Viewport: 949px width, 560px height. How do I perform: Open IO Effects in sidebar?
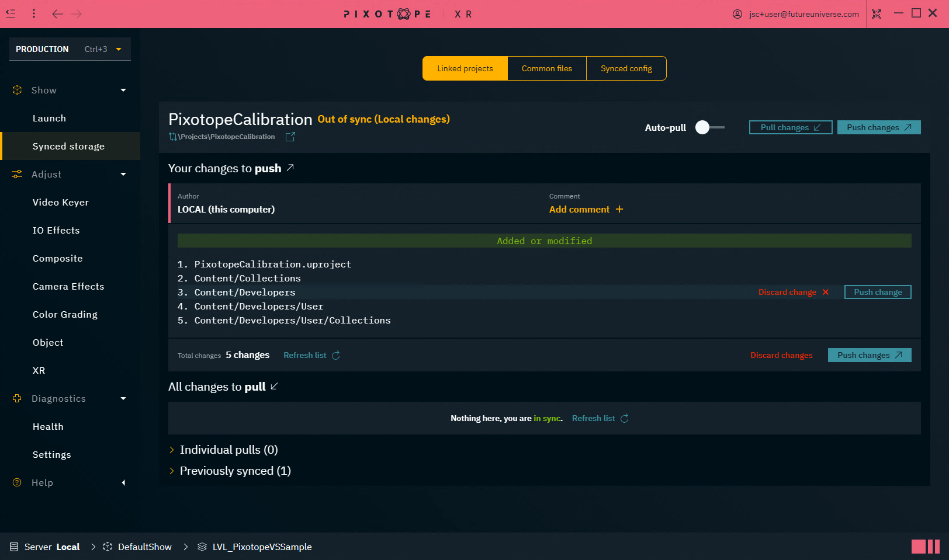pos(70,230)
